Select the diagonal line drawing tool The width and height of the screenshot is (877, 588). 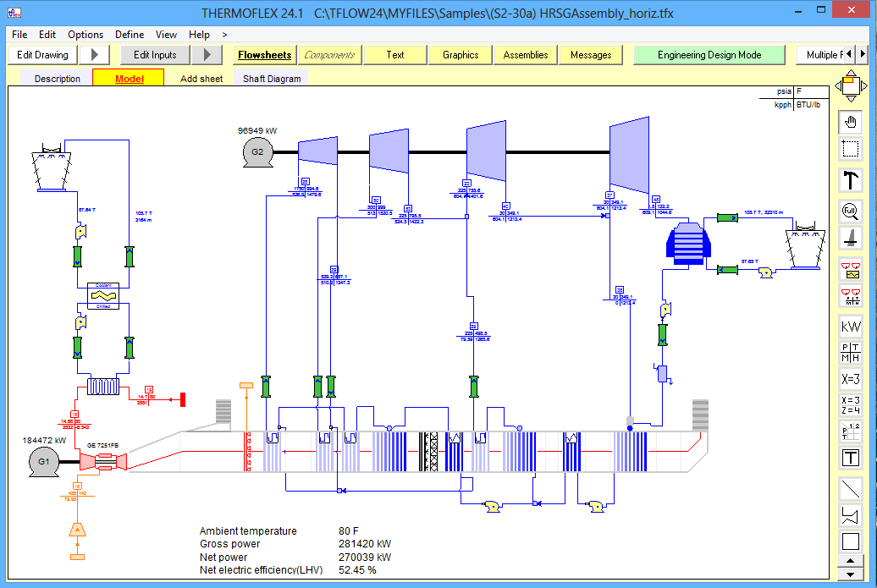click(851, 490)
